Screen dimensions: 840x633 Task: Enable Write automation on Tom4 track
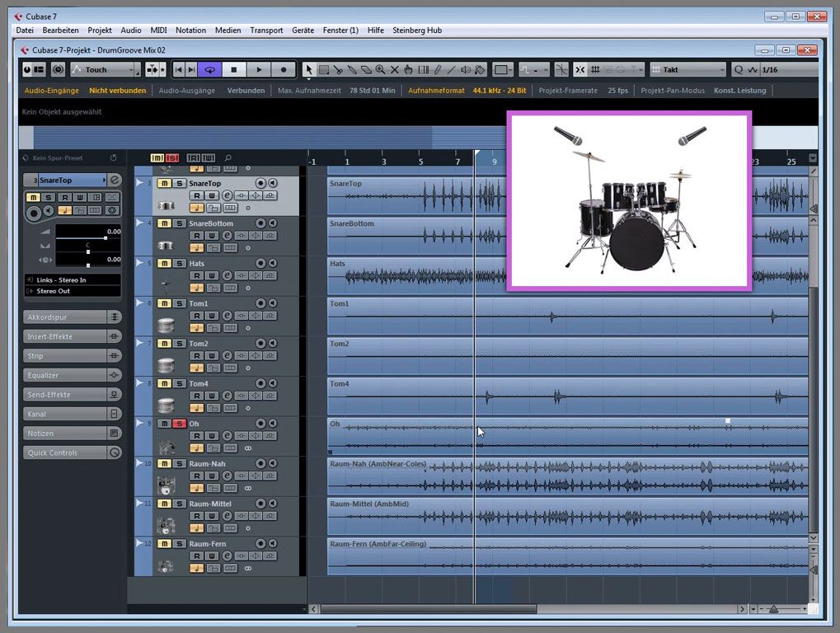coord(212,396)
